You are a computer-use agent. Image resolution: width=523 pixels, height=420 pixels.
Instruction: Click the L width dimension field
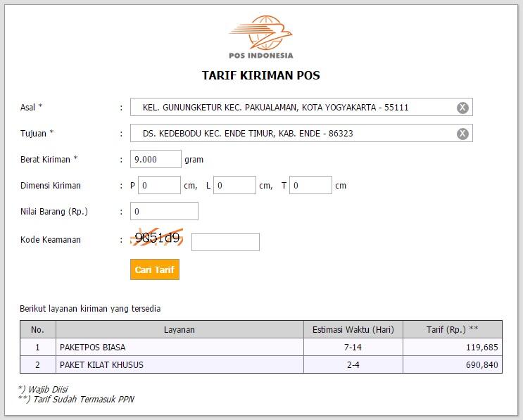click(x=235, y=185)
